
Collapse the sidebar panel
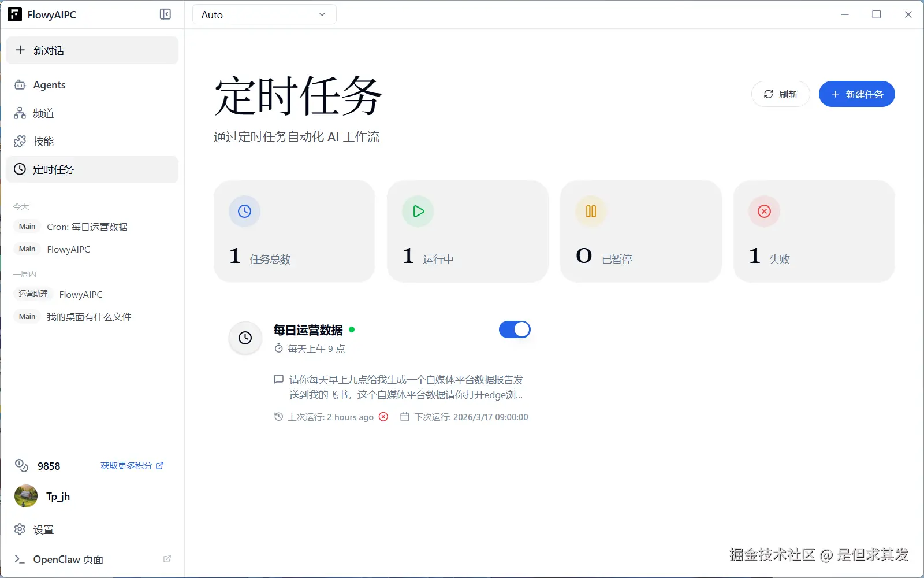click(x=165, y=14)
